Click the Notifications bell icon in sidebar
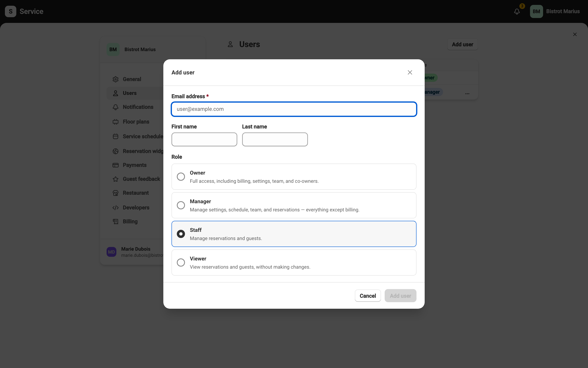The width and height of the screenshot is (588, 368). pyautogui.click(x=115, y=107)
